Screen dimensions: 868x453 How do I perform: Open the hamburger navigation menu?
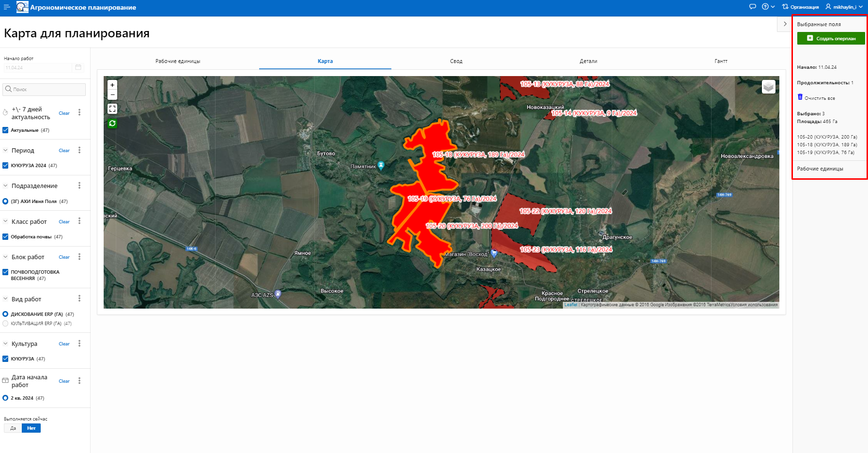(x=7, y=7)
